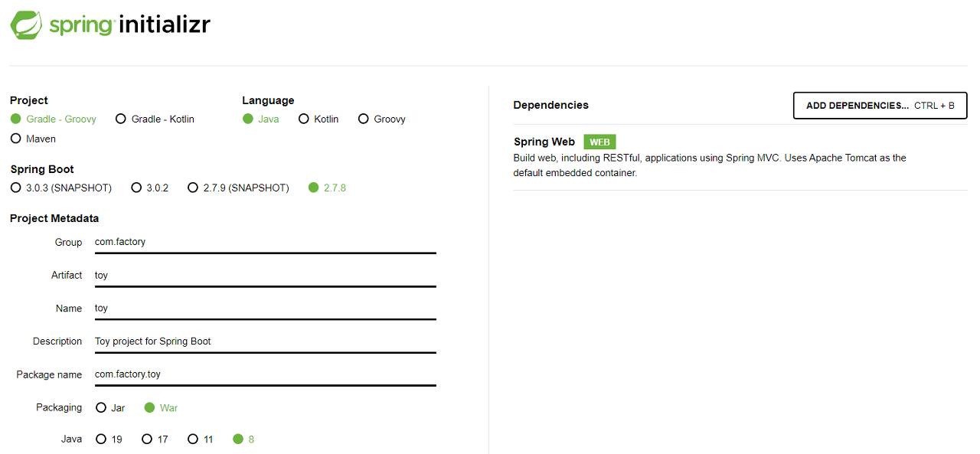This screenshot has width=980, height=454.
Task: Click the Spring Initializr leaf logo
Action: point(26,25)
